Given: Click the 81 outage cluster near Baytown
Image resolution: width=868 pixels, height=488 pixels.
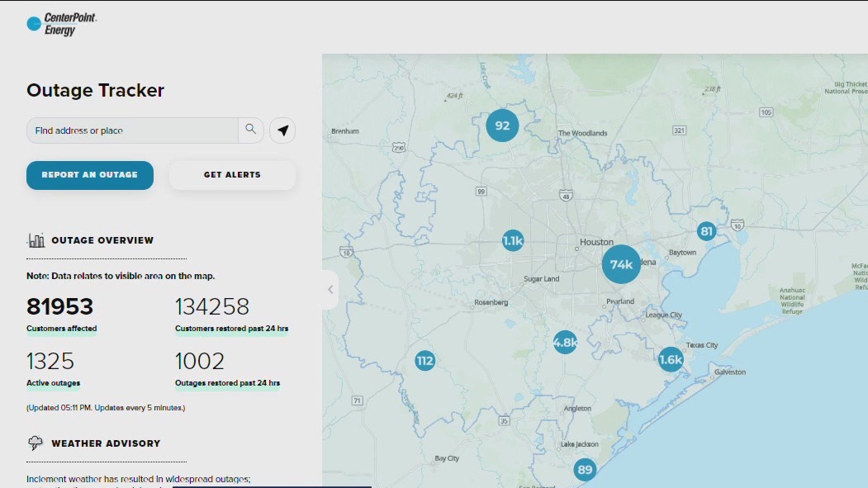Looking at the screenshot, I should (x=706, y=231).
